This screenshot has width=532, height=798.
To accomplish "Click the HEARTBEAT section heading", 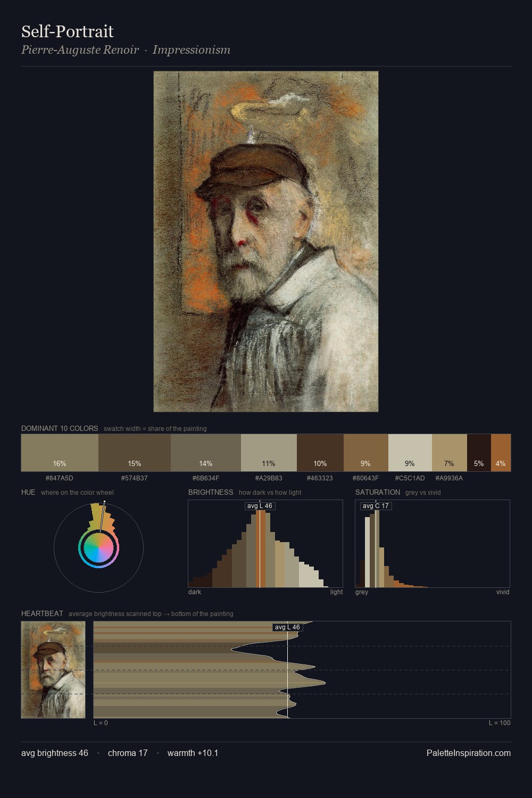I will (42, 613).
